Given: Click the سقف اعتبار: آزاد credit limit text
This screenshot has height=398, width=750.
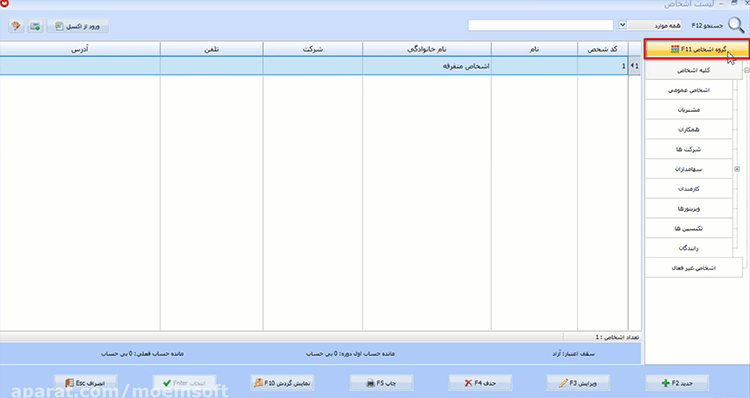Looking at the screenshot, I should click(573, 354).
